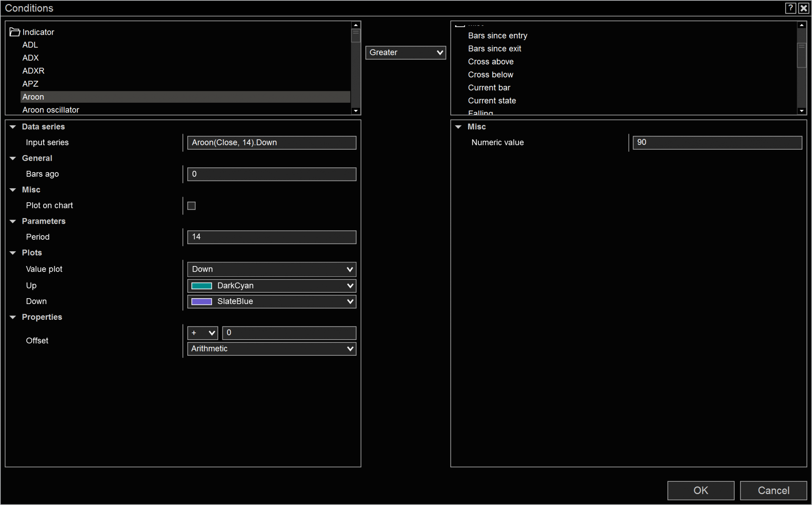Enable the Plot on chart checkbox

(x=192, y=206)
